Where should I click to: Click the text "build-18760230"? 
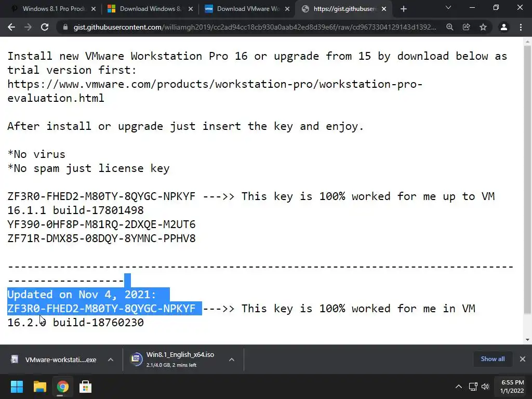98,323
